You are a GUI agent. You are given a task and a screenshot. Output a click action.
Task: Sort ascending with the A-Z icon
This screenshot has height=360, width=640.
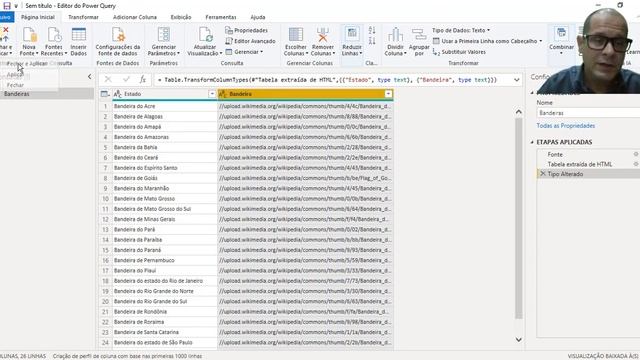click(372, 30)
